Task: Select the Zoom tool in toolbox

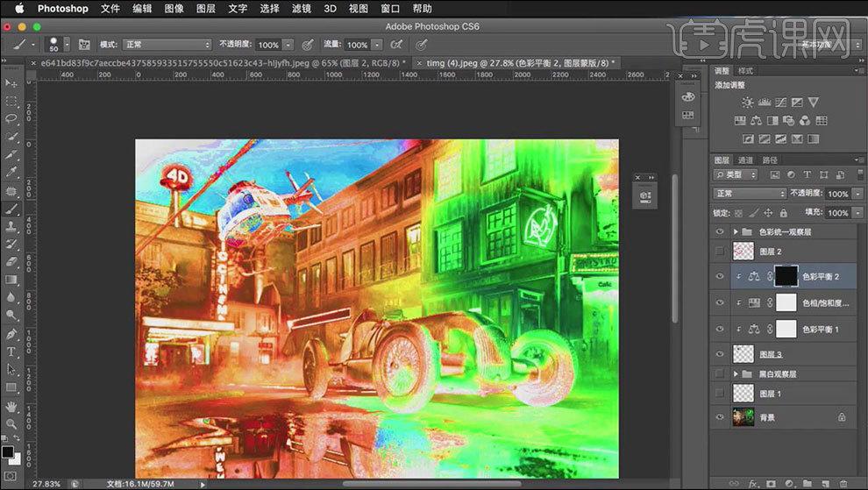Action: tap(11, 424)
